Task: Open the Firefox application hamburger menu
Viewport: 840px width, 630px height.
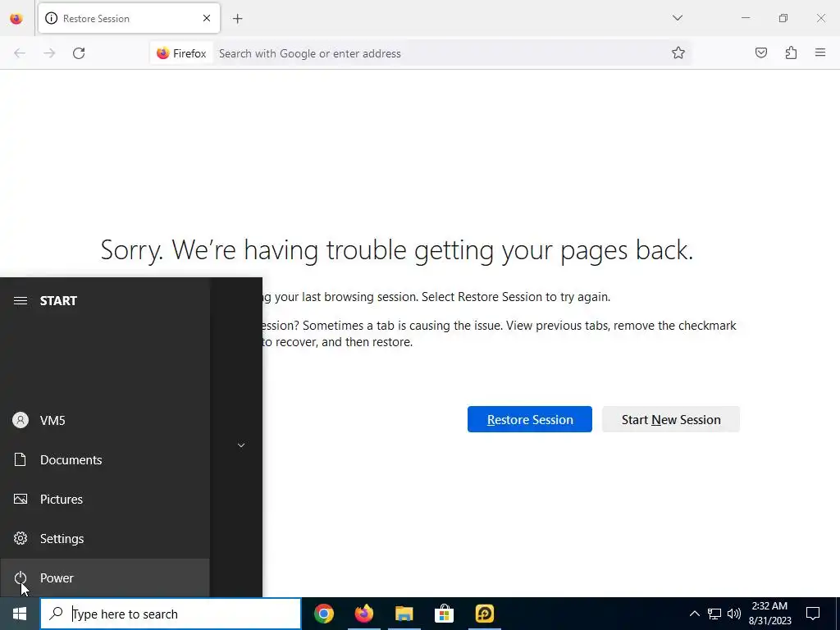Action: pyautogui.click(x=820, y=53)
